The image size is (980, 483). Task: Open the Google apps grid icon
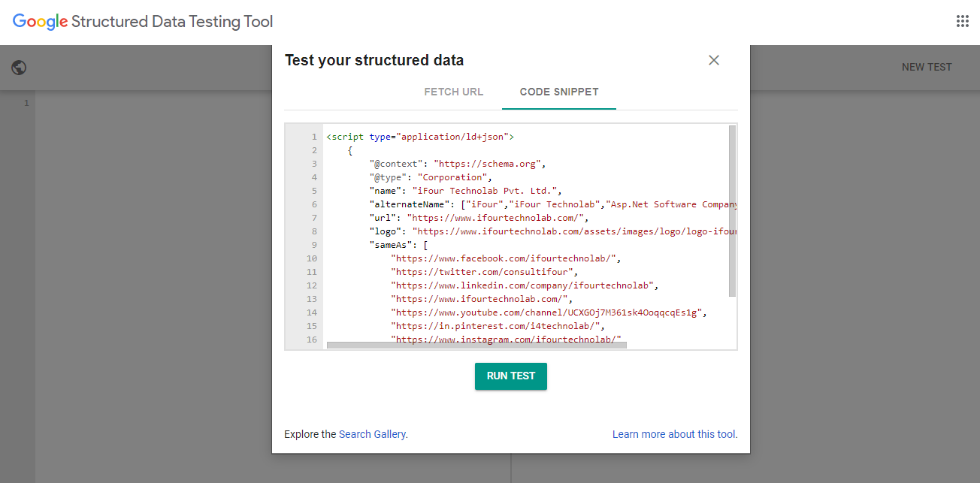click(963, 21)
